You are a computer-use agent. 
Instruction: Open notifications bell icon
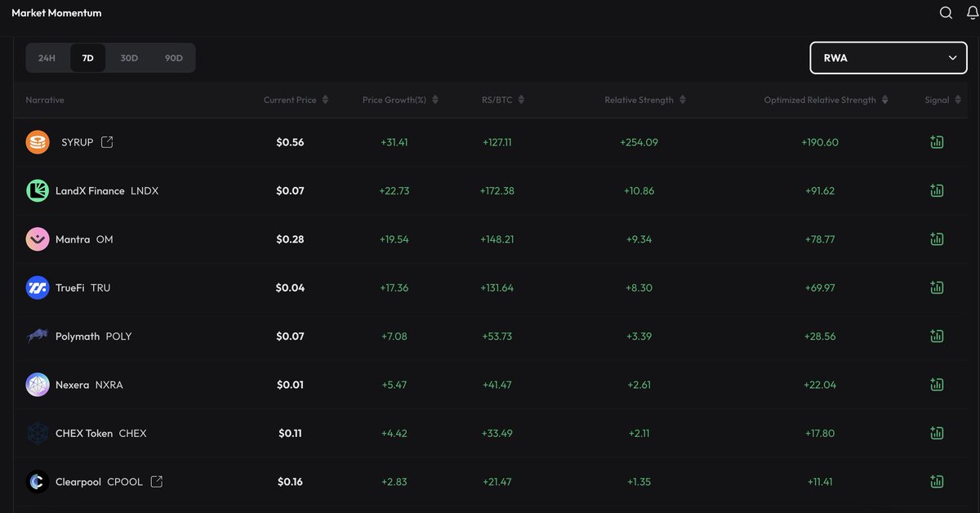[973, 13]
